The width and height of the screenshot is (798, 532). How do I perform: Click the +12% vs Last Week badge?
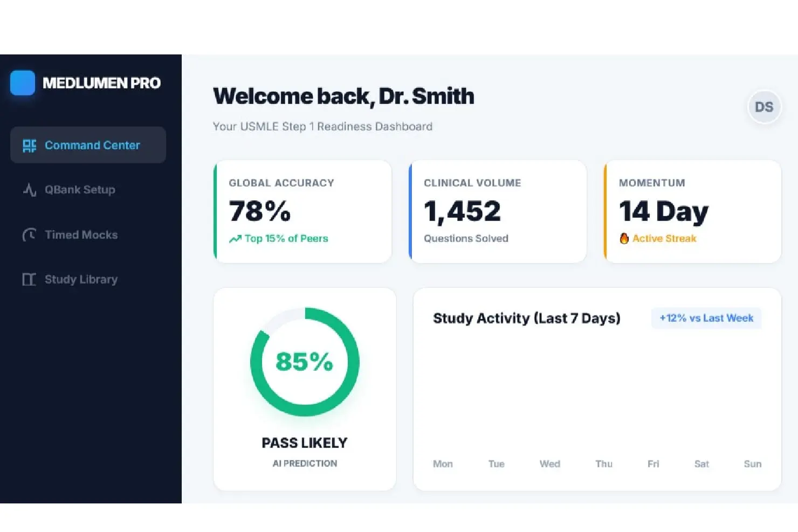tap(706, 318)
